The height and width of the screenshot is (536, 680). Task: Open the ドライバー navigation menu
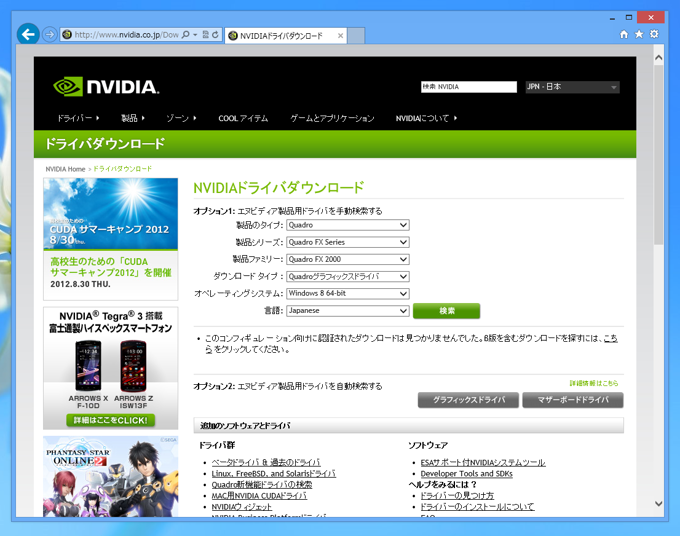pos(78,118)
